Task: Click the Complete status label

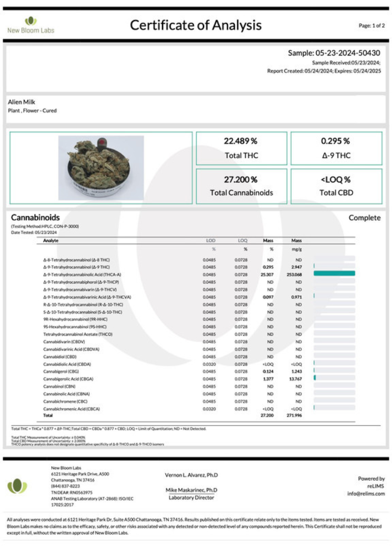Action: [364, 218]
